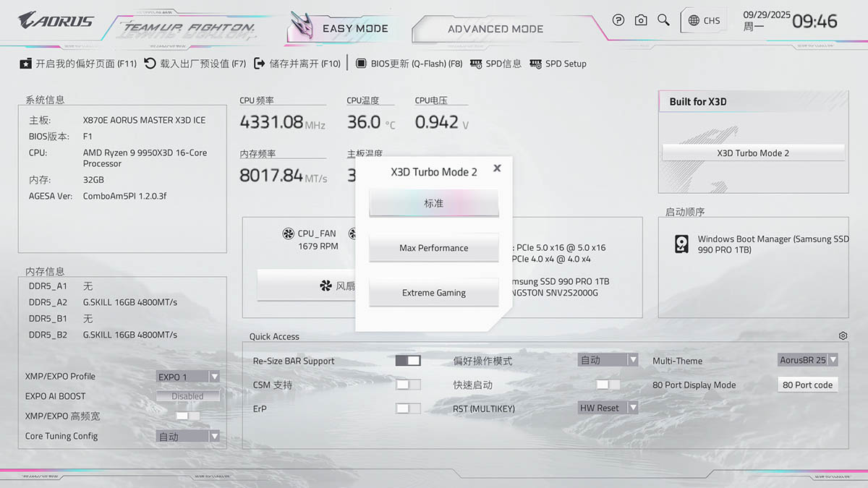Viewport: 868px width, 488px height.
Task: Open SPD info page
Action: pyautogui.click(x=495, y=64)
